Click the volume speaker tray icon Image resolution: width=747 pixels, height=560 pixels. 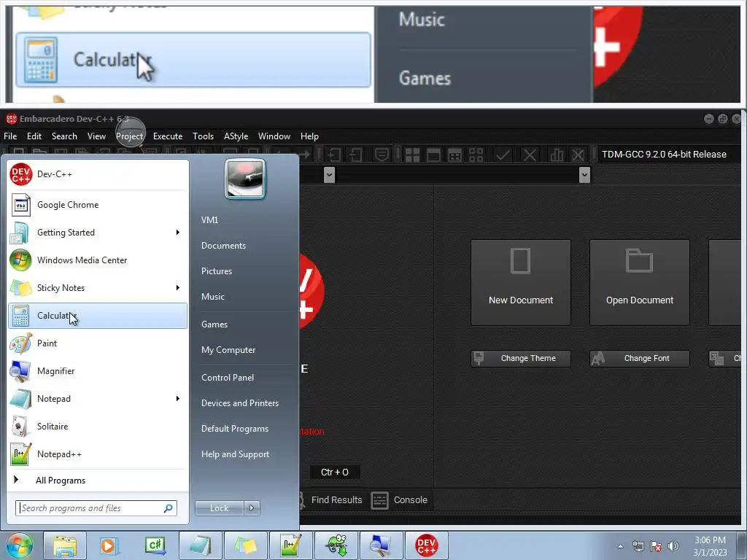click(x=673, y=546)
